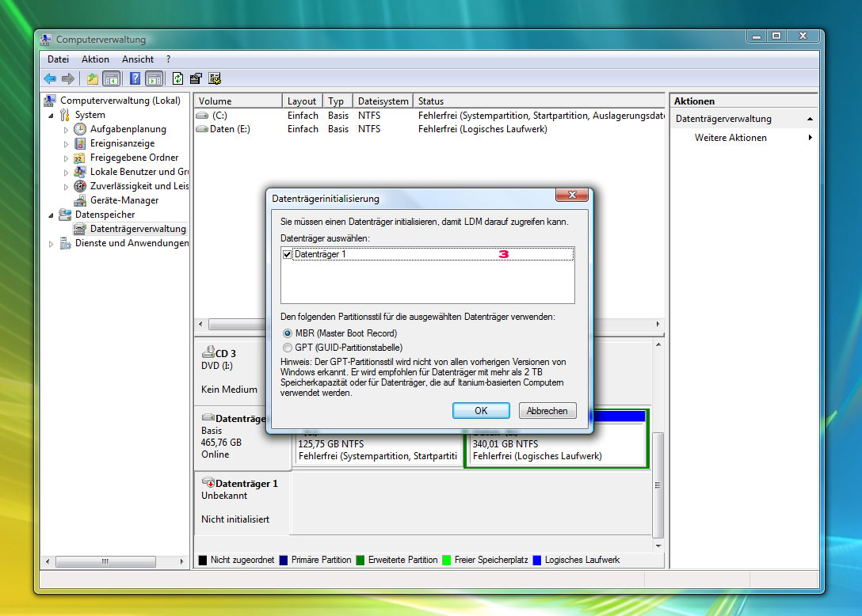
Task: Click Weitere Aktionen in the actions pane
Action: point(730,138)
